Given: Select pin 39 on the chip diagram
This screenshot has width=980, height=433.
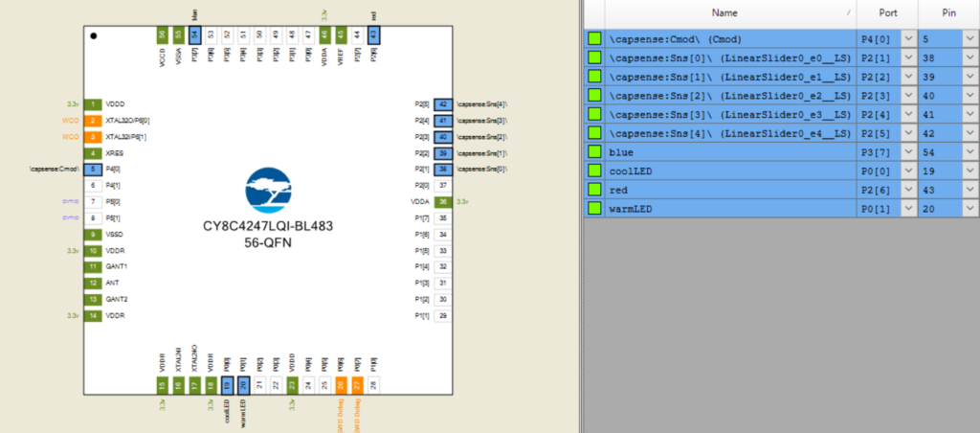Looking at the screenshot, I should coord(443,152).
